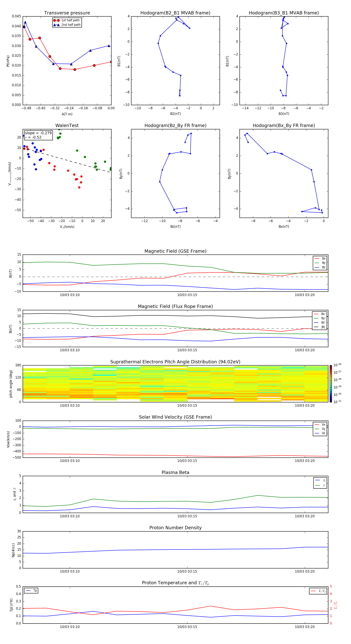The width and height of the screenshot is (351, 644).
Task: Select the βp entry in Plasma Beta legend
Action: point(320,480)
